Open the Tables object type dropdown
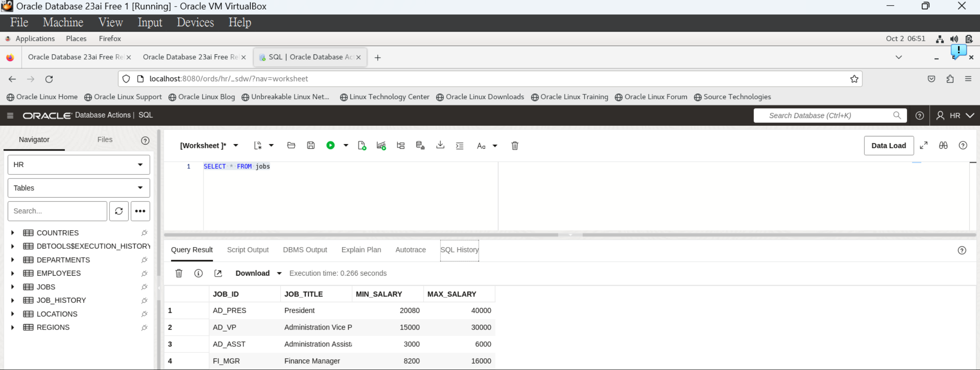980x370 pixels. tap(79, 188)
